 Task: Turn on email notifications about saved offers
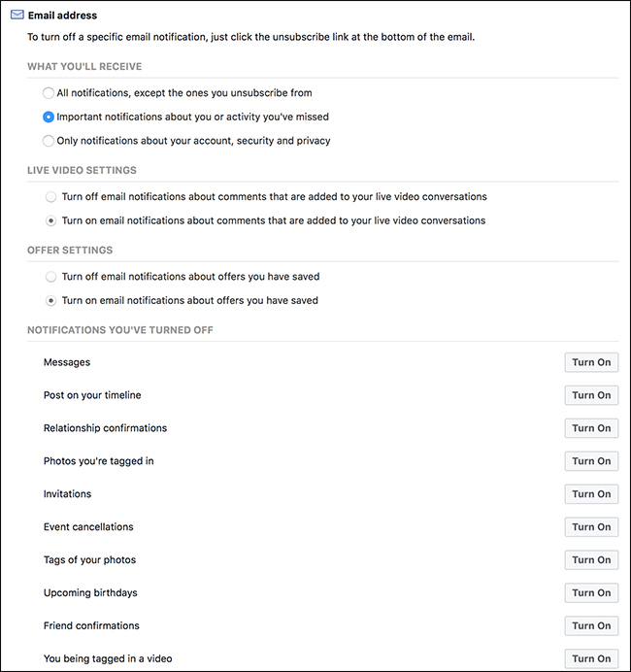(x=50, y=301)
